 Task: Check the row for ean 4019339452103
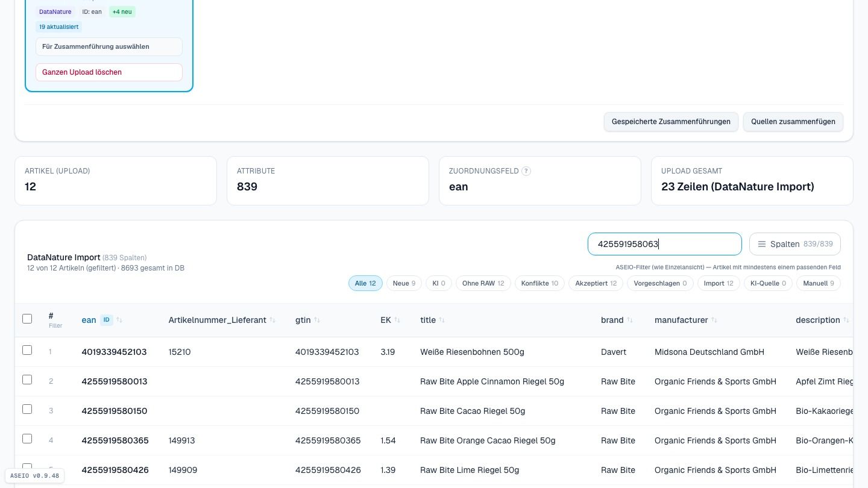[27, 350]
